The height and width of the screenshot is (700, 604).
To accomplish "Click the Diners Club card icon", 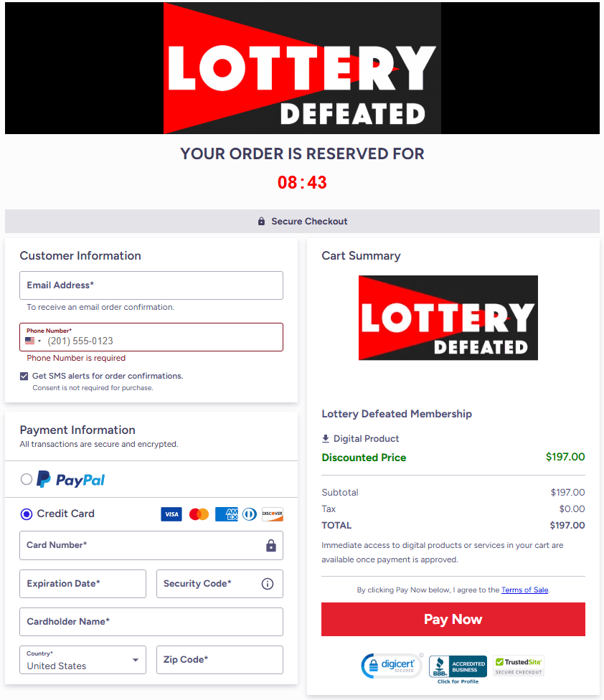I will (x=249, y=514).
